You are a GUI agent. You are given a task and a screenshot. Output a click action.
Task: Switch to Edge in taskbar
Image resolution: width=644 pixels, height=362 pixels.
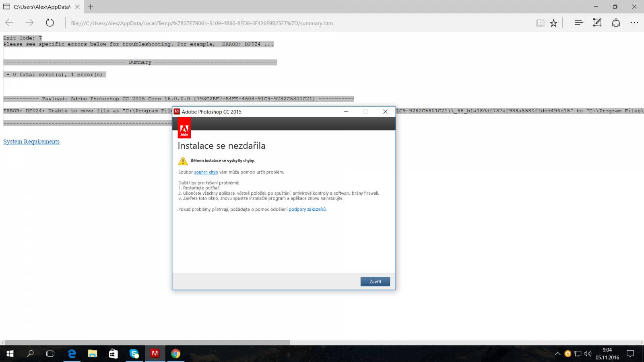pyautogui.click(x=72, y=354)
